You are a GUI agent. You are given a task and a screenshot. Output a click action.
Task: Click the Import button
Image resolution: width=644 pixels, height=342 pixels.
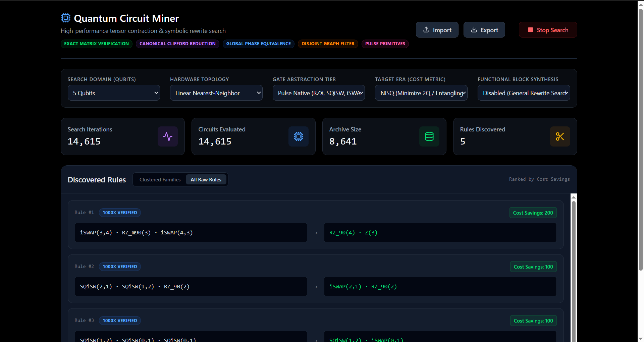coord(437,30)
